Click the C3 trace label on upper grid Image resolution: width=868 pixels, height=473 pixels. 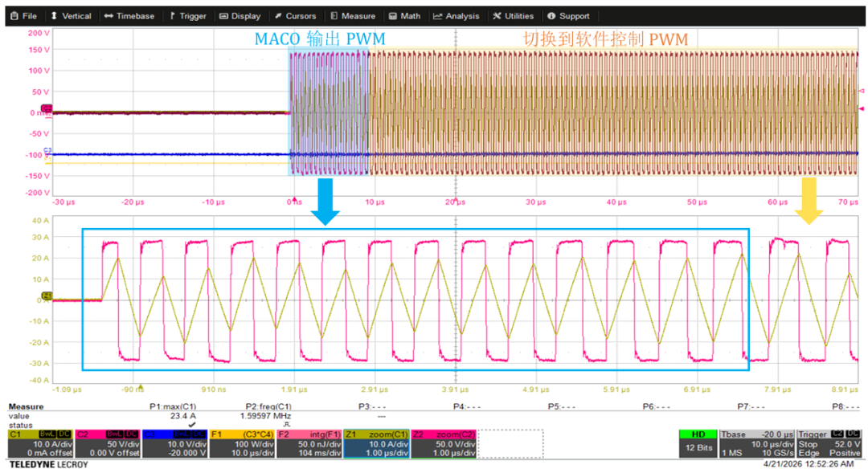[47, 150]
